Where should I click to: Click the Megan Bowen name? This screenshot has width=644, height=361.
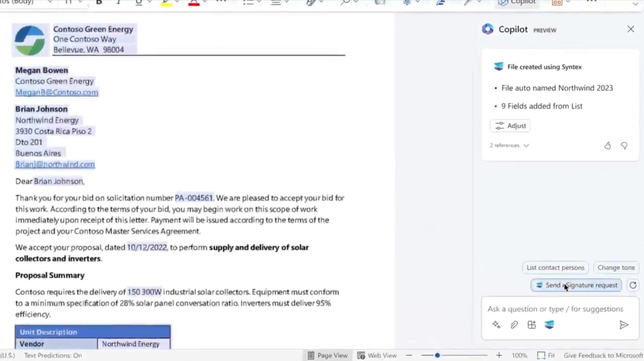pyautogui.click(x=41, y=70)
